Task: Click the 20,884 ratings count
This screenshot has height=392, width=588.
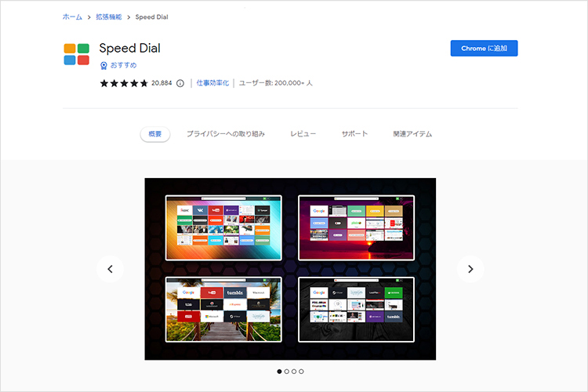Action: click(162, 83)
